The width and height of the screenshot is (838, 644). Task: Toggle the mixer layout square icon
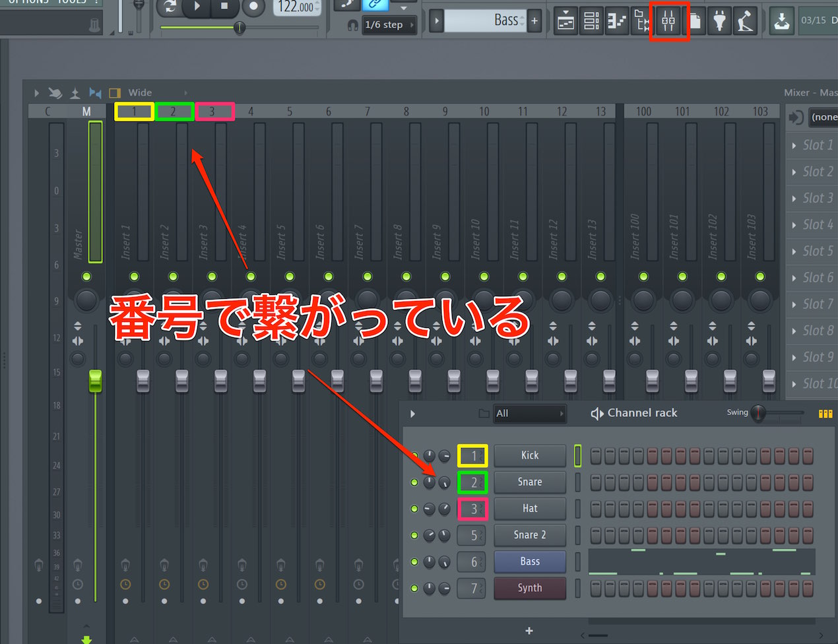[115, 93]
